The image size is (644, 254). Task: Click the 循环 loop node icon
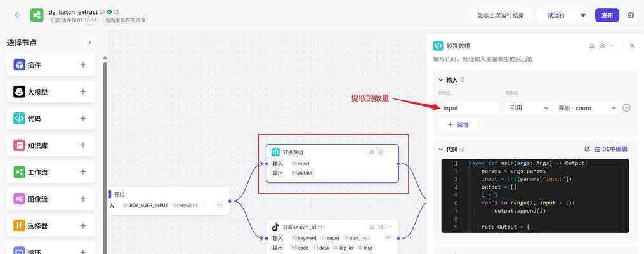tap(19, 250)
